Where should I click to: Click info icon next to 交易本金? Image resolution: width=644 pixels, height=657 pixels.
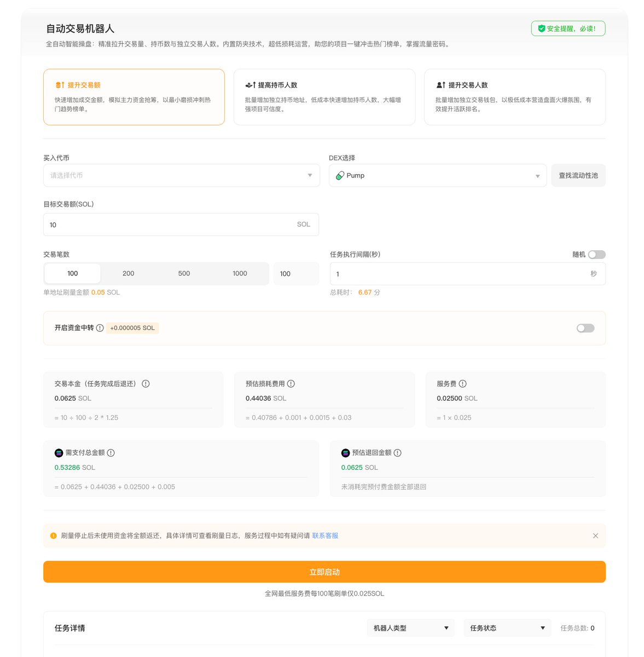click(146, 384)
